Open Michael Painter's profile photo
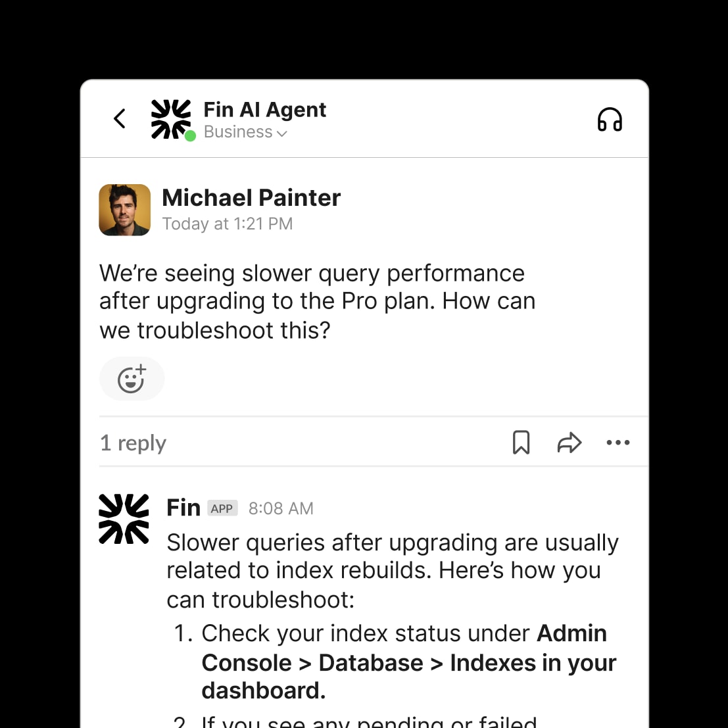728x728 pixels. pyautogui.click(x=124, y=210)
